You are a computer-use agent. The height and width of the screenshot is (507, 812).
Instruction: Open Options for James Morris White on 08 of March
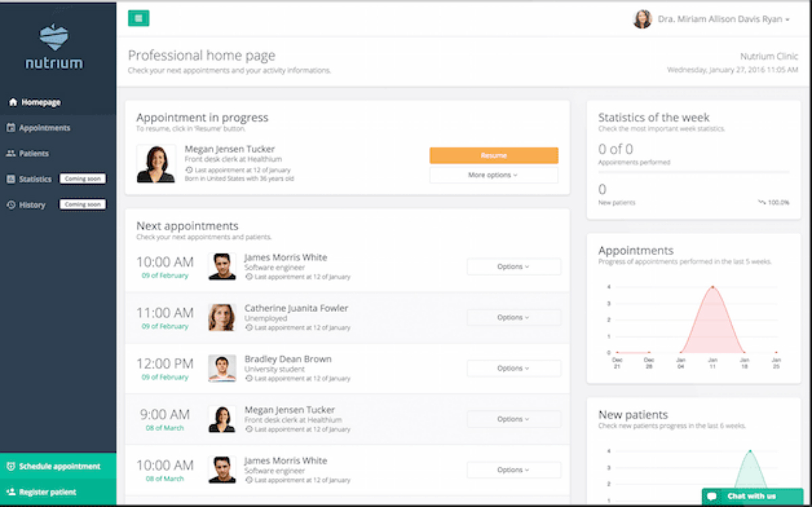click(x=514, y=470)
